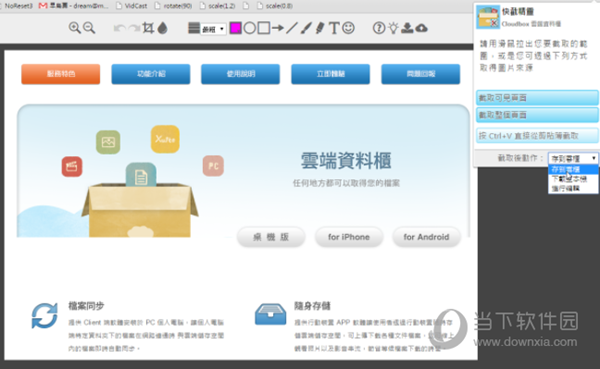Viewport: 600px width, 369px height.
Task: Click the cloud upload icon
Action: pos(421,28)
